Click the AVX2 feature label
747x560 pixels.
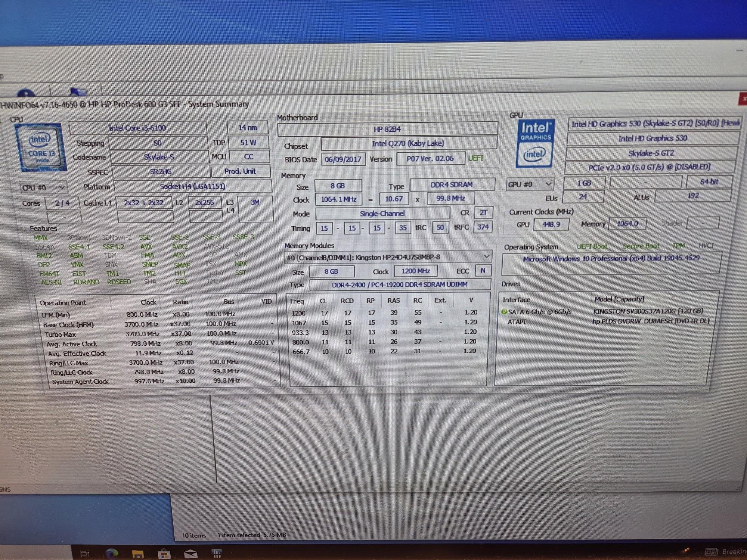[180, 246]
